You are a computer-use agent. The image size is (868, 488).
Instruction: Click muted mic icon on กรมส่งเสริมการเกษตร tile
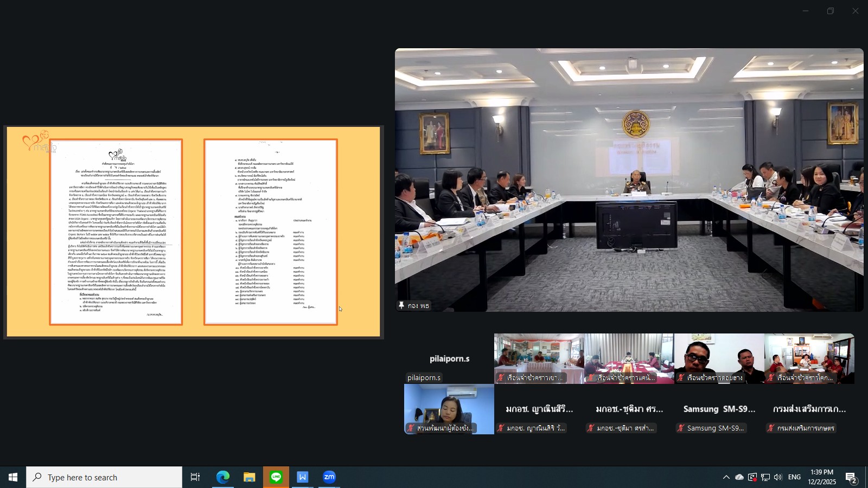[x=770, y=428]
